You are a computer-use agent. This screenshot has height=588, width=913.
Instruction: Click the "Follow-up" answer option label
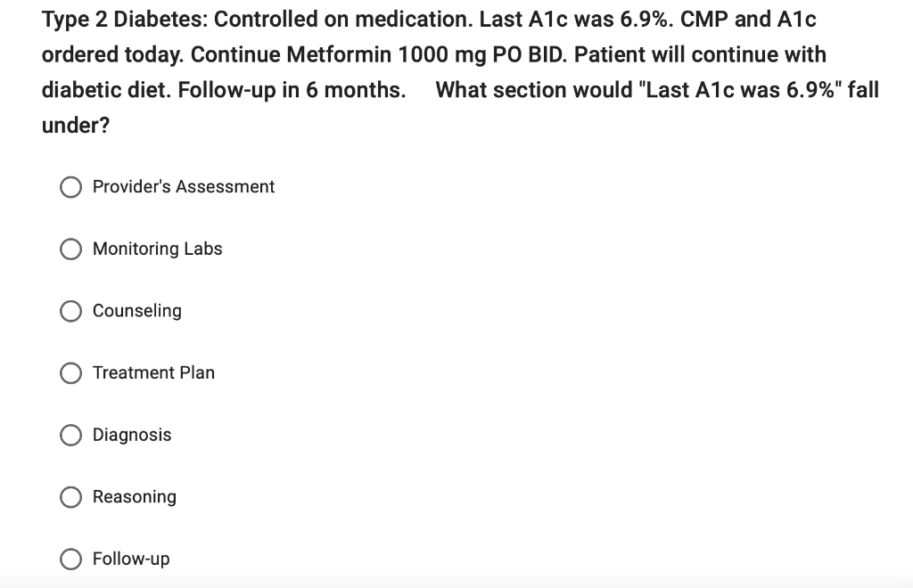tap(131, 559)
